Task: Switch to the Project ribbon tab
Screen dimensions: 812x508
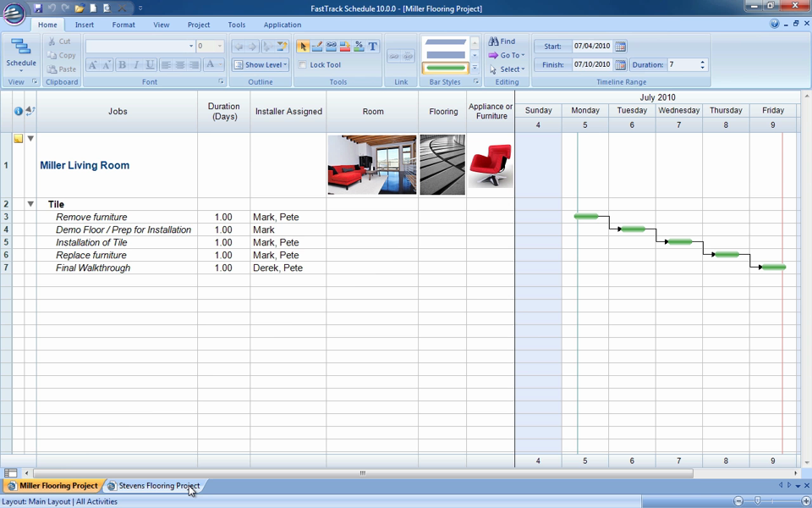Action: (x=199, y=25)
